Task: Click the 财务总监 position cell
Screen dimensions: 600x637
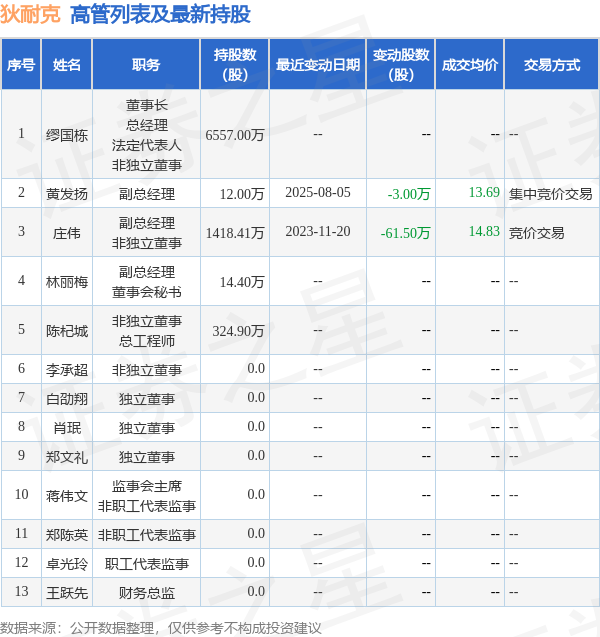Action: pyautogui.click(x=146, y=593)
